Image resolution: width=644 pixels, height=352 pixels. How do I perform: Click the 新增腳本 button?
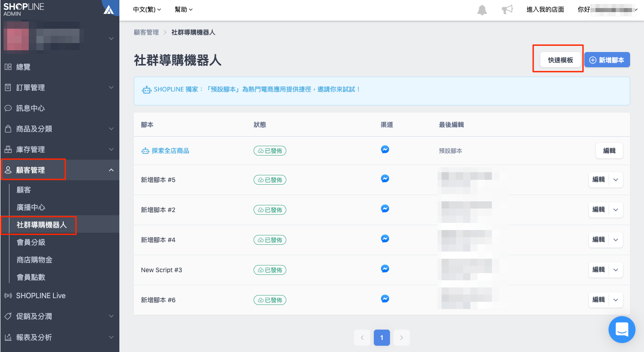607,60
